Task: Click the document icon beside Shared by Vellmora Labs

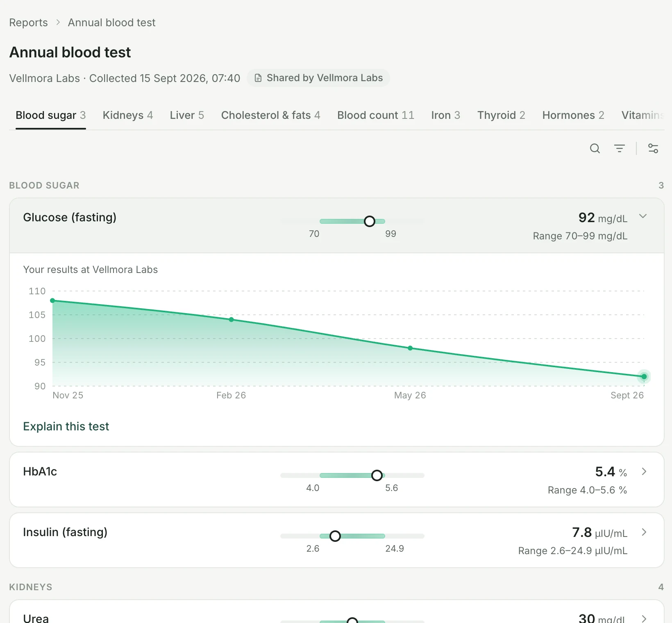Action: click(x=258, y=78)
